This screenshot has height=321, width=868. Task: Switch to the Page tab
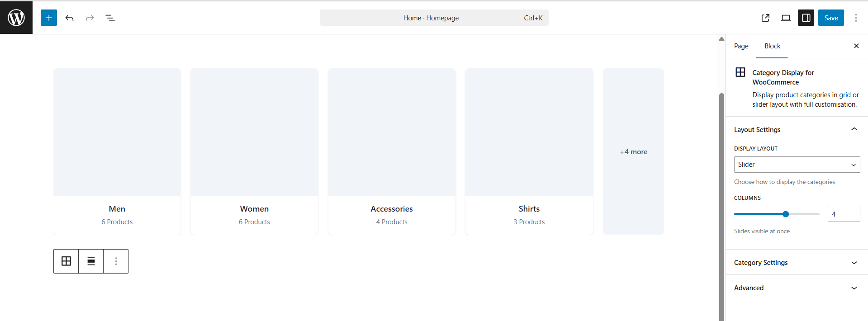(741, 46)
